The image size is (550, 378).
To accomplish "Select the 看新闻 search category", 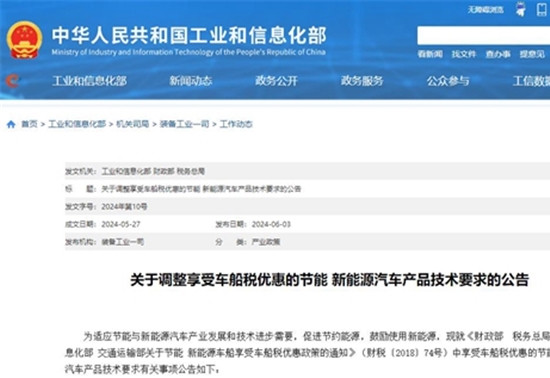I will pos(430,54).
